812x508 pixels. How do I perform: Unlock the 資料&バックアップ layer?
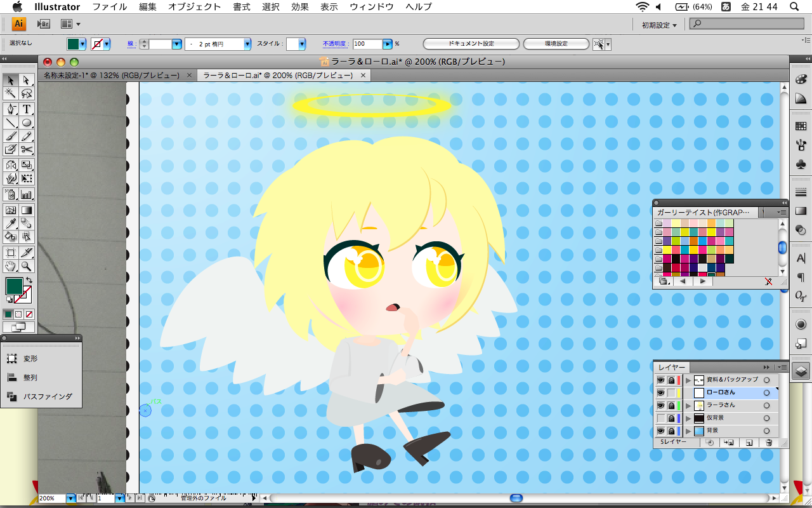tap(671, 380)
